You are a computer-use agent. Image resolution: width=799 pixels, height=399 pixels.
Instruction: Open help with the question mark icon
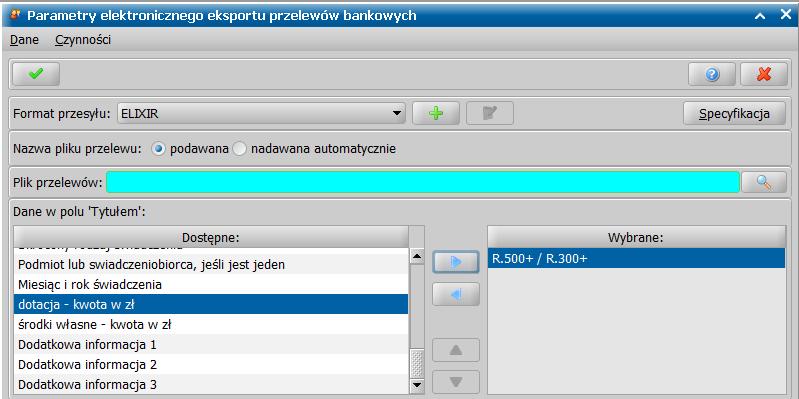click(x=711, y=74)
